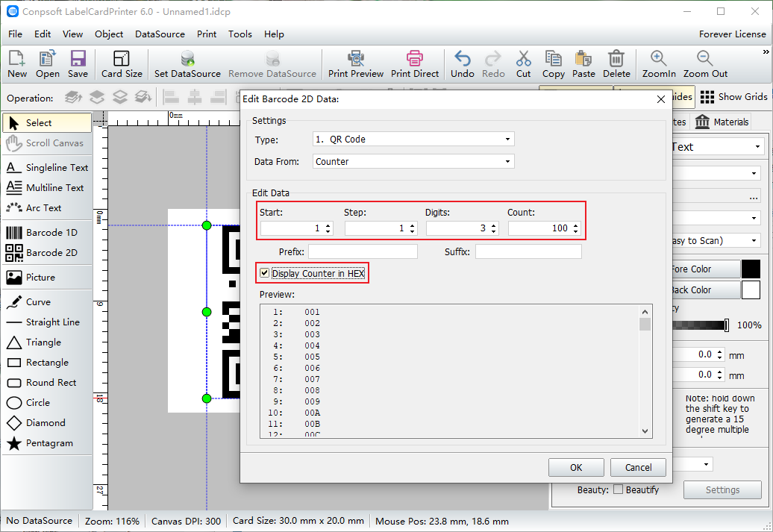Open the View menu
The width and height of the screenshot is (773, 532).
72,34
